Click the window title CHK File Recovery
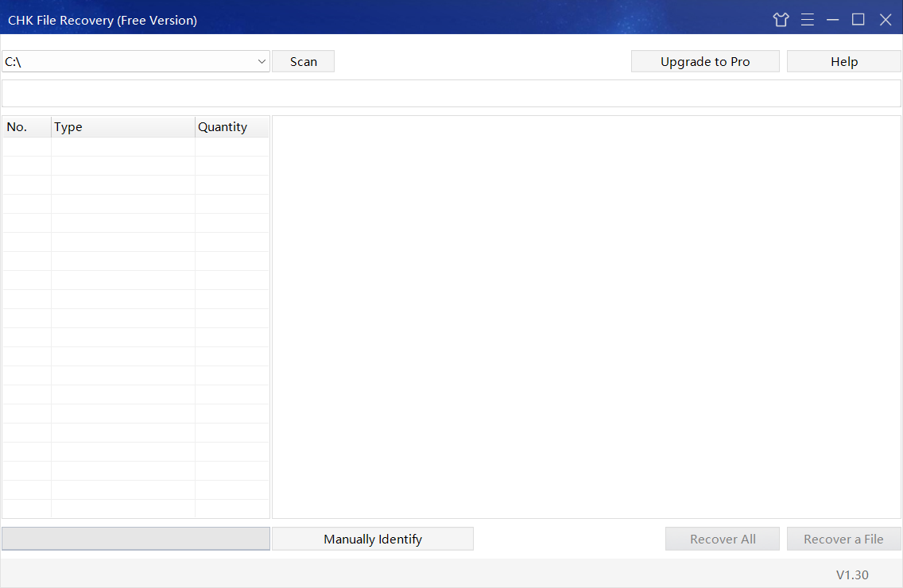This screenshot has height=588, width=903. 103,20
